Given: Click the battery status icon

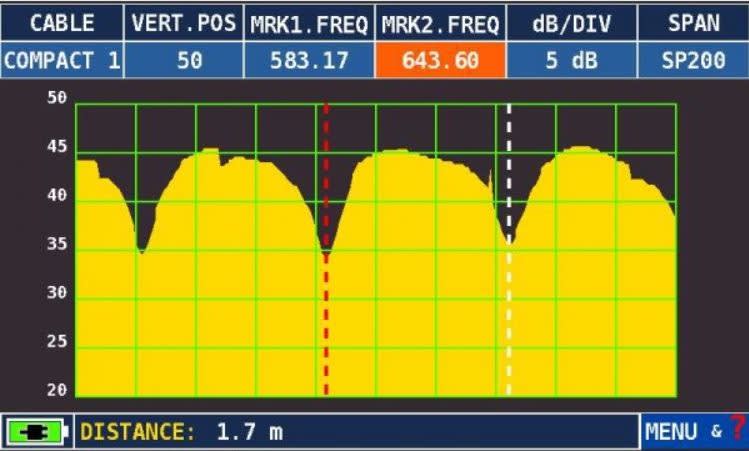Looking at the screenshot, I should coord(37,432).
